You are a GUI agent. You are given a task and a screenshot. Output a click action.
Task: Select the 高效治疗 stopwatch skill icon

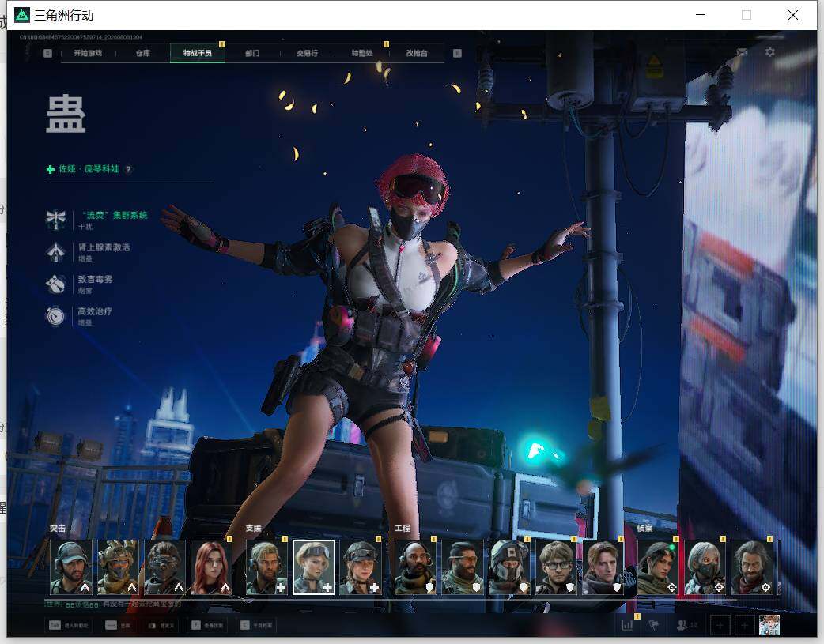pos(55,316)
